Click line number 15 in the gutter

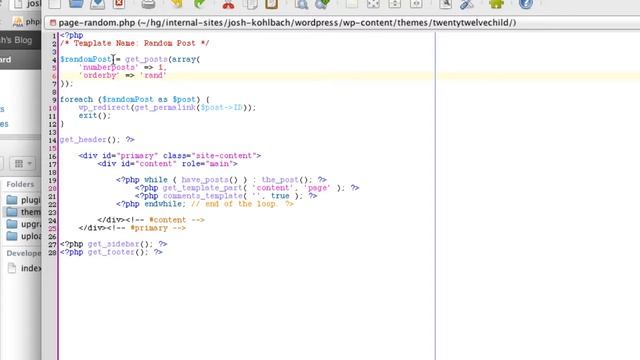[x=52, y=149]
